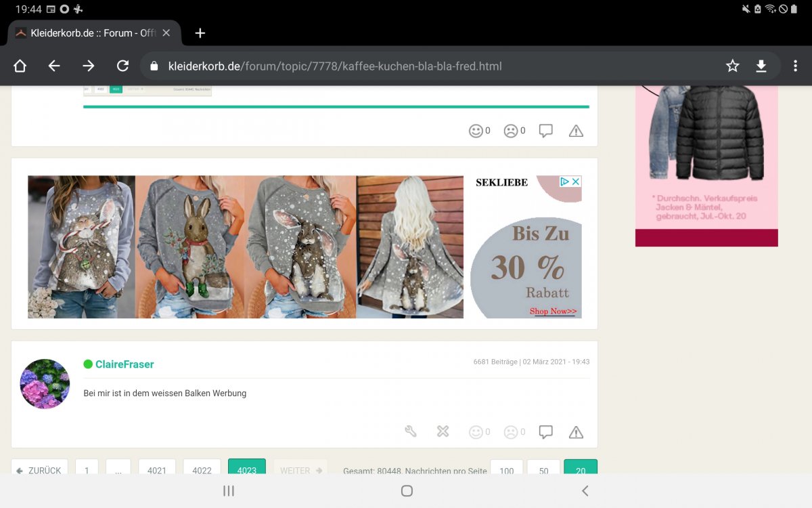The height and width of the screenshot is (508, 812).
Task: Close the Kleiderkorb.de forum tab
Action: click(x=166, y=33)
